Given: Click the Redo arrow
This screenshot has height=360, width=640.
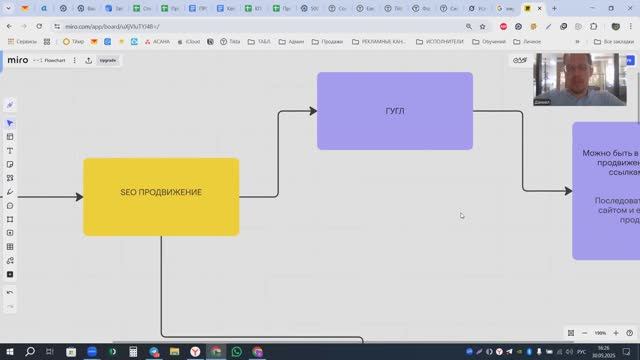Looking at the screenshot, I should click(10, 307).
